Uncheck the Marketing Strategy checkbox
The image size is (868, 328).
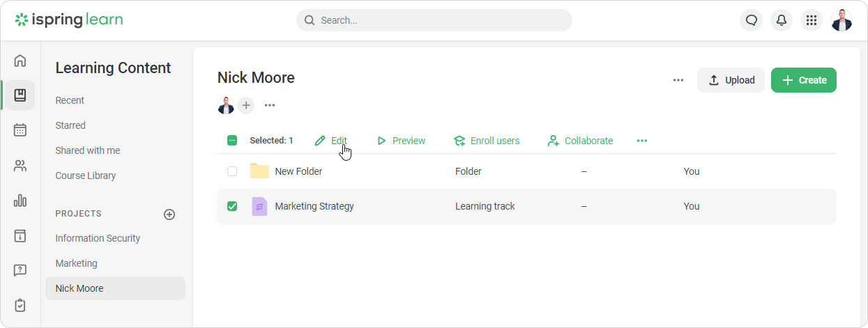232,206
